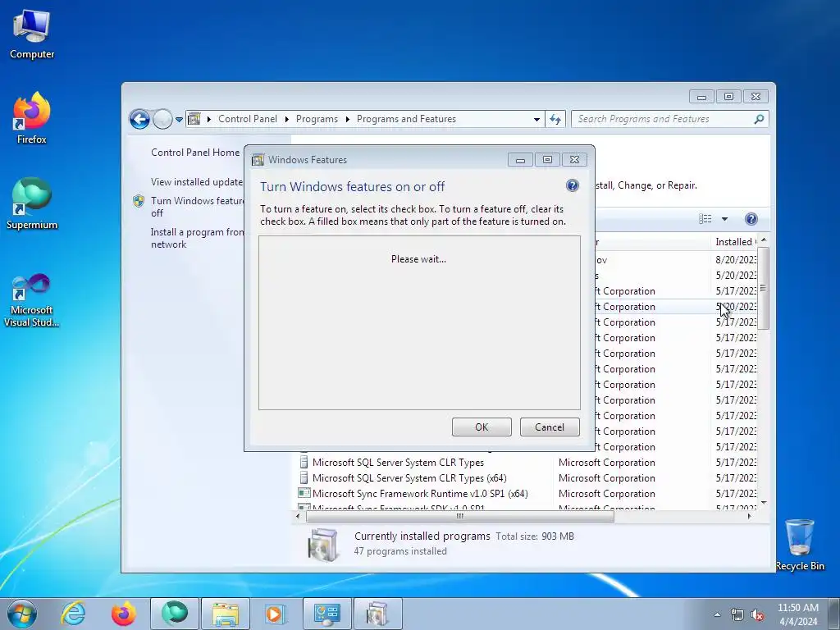
Task: Click the search magnifier icon
Action: pyautogui.click(x=759, y=119)
